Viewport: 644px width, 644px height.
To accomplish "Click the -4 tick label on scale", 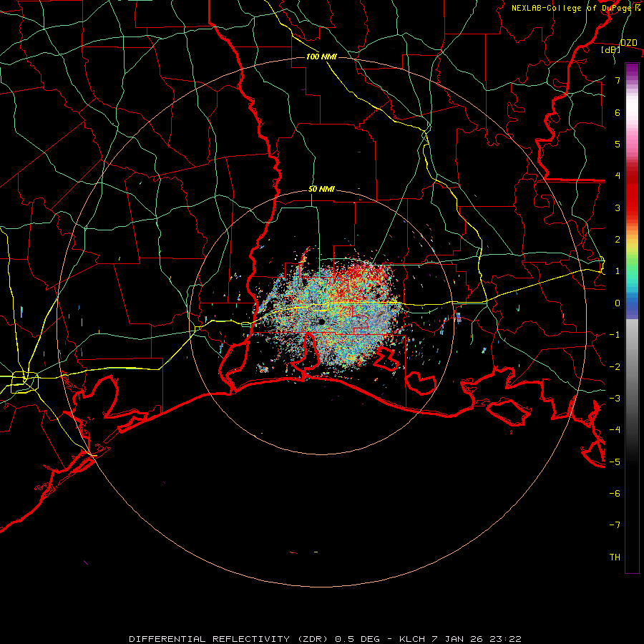I will pyautogui.click(x=615, y=430).
